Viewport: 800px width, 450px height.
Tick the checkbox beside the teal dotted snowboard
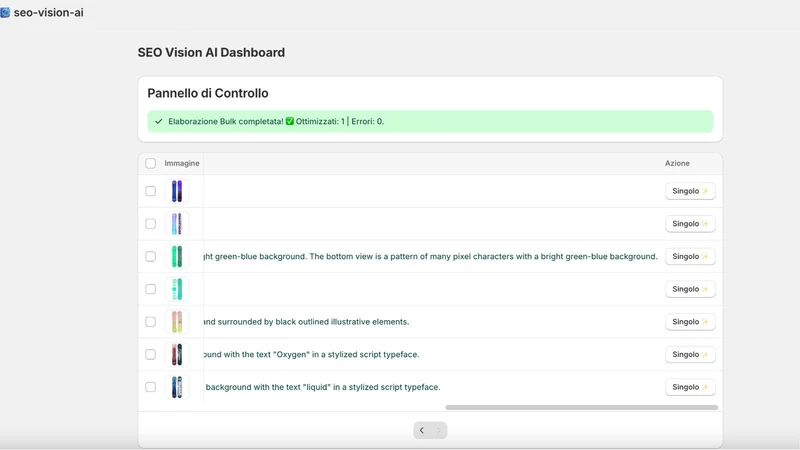click(x=151, y=289)
